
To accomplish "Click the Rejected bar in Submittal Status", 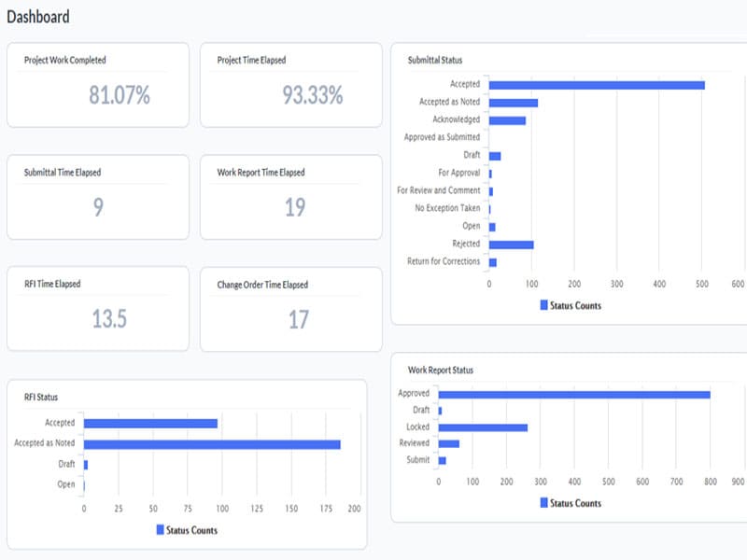I will [511, 245].
